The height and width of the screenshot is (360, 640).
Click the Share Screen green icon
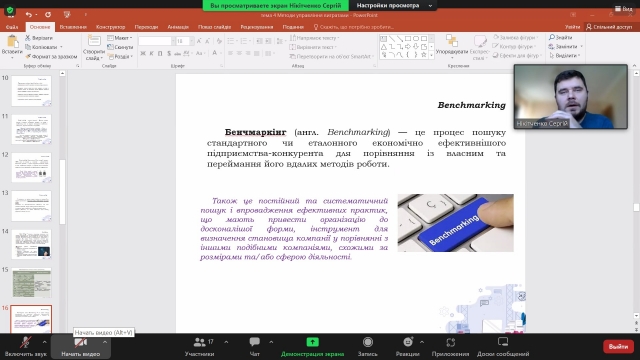313,342
